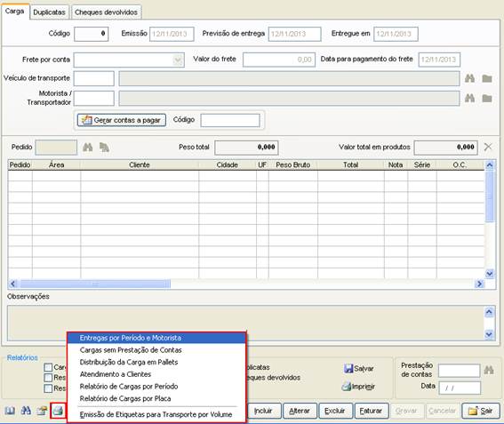This screenshot has width=504, height=424.
Task: Click the Previsão de entrega date field
Action: [295, 34]
